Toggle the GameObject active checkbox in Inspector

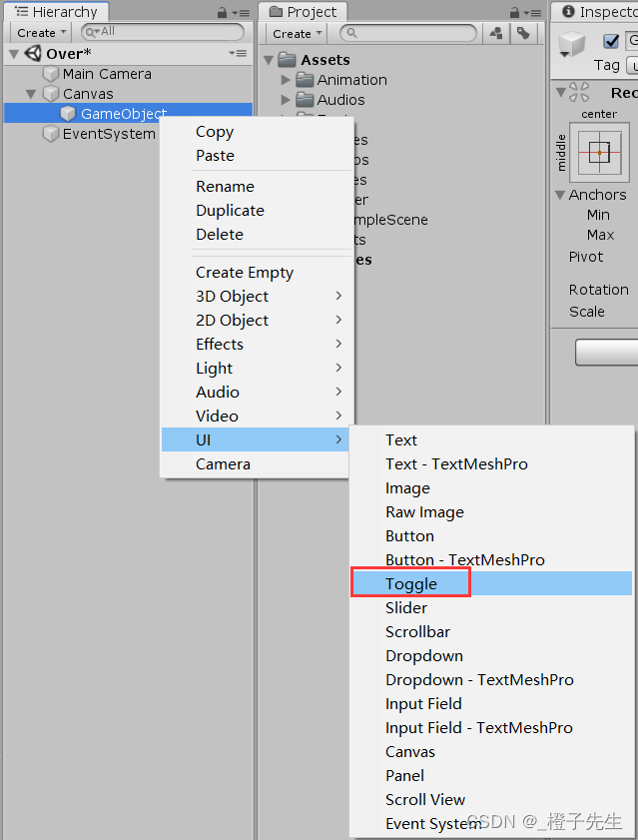[611, 40]
